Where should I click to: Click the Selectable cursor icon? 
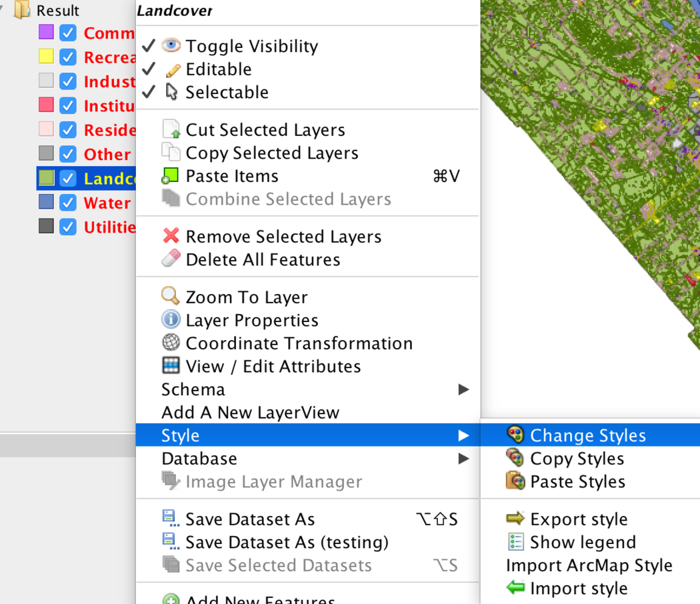pyautogui.click(x=171, y=92)
